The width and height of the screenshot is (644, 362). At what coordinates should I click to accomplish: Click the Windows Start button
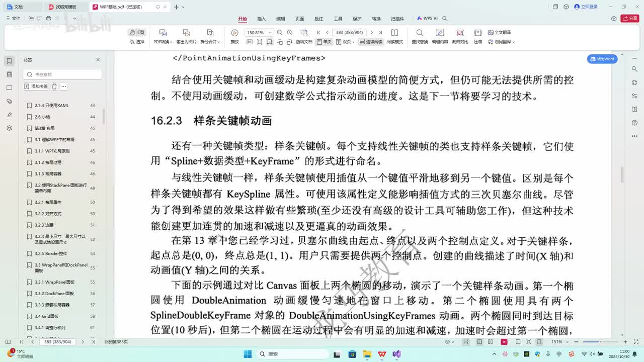[248, 354]
